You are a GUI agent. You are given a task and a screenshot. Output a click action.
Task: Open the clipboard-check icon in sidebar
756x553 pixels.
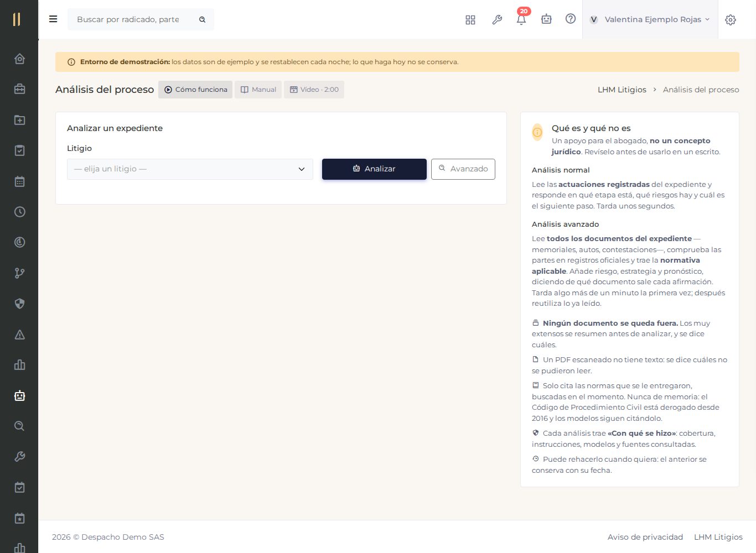click(x=19, y=150)
